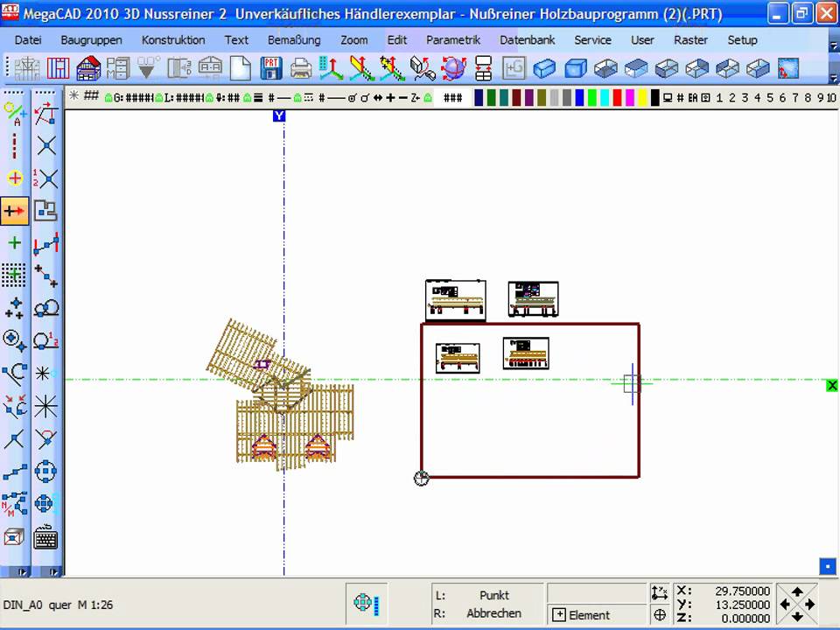Toggle the asterisk attribute button
The height and width of the screenshot is (630, 840).
pyautogui.click(x=73, y=96)
